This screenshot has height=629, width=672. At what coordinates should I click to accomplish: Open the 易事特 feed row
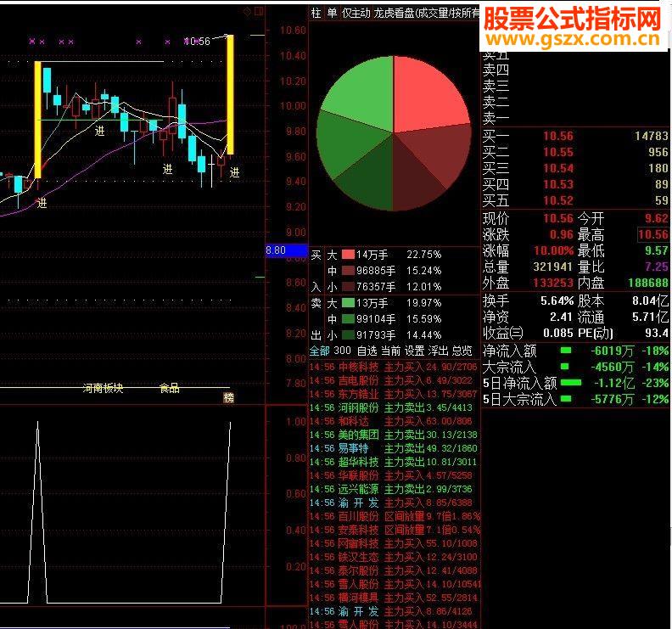tap(394, 448)
